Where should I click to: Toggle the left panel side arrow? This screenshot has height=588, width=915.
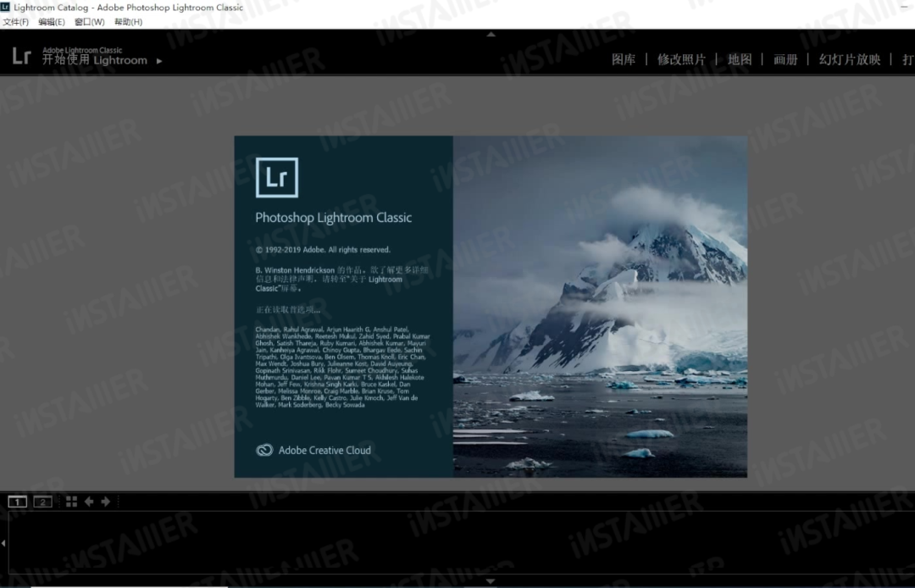click(3, 543)
